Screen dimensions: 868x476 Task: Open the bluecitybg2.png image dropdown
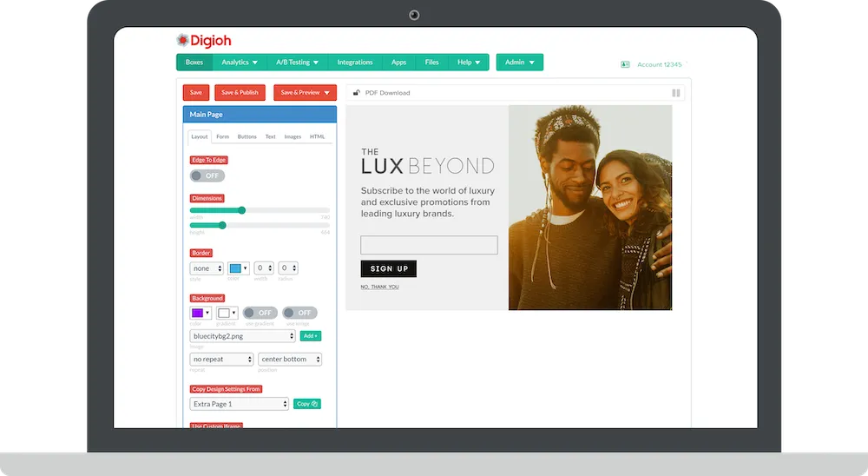click(x=242, y=336)
